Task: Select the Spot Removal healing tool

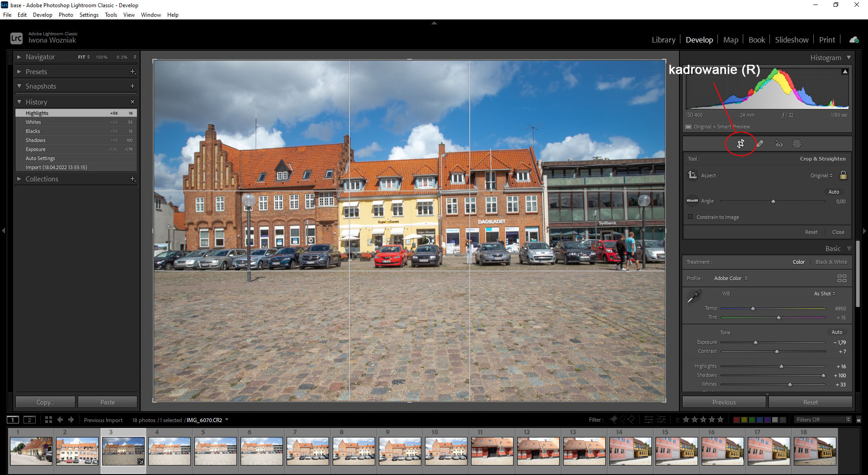Action: pos(760,144)
